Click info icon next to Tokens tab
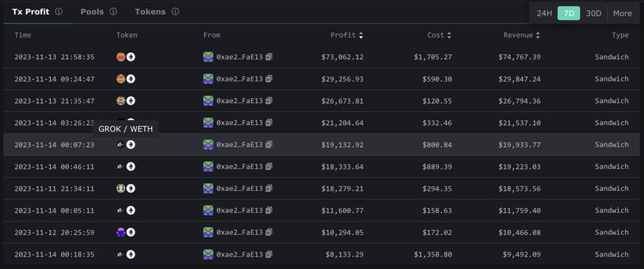This screenshot has height=269, width=644. tap(175, 12)
